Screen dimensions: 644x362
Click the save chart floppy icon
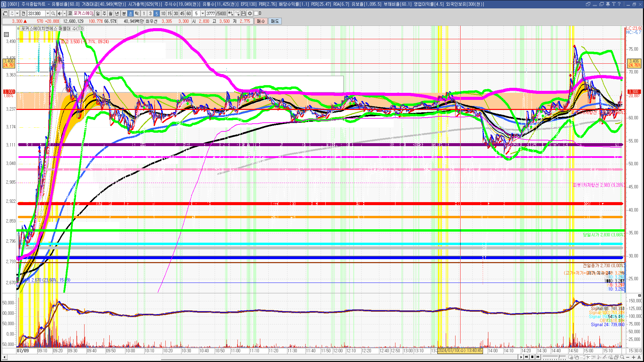[x=244, y=13]
